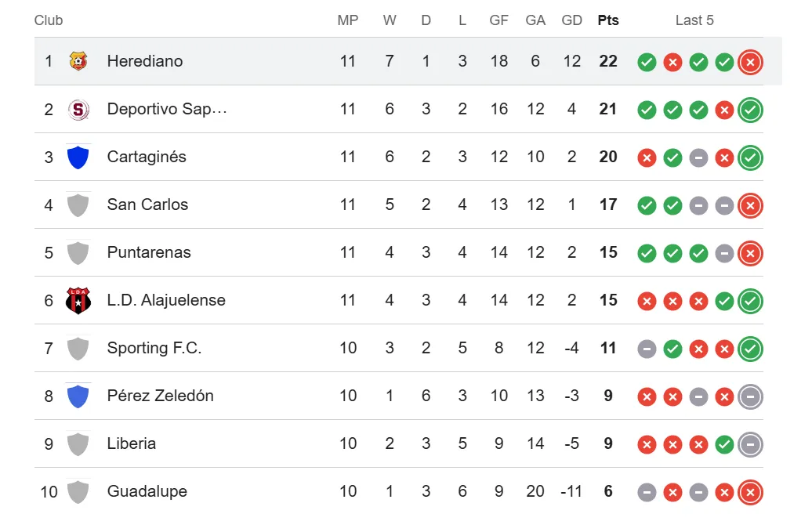Click Guadalupe's most recent loss icon

click(750, 492)
